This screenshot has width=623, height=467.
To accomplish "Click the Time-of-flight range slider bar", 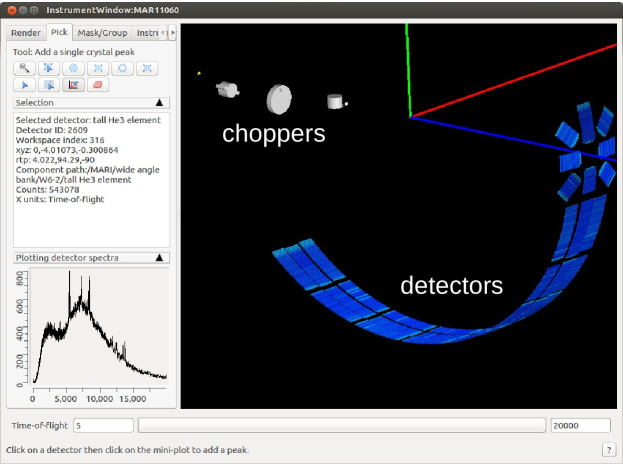I will click(342, 426).
